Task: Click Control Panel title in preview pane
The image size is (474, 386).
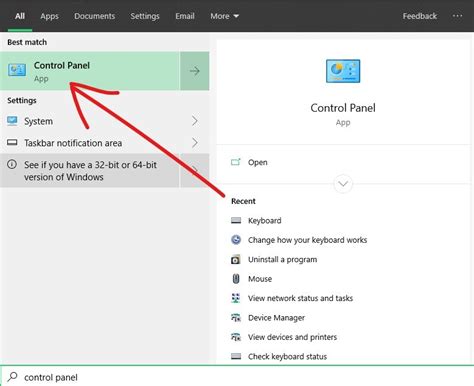Action: tap(343, 108)
